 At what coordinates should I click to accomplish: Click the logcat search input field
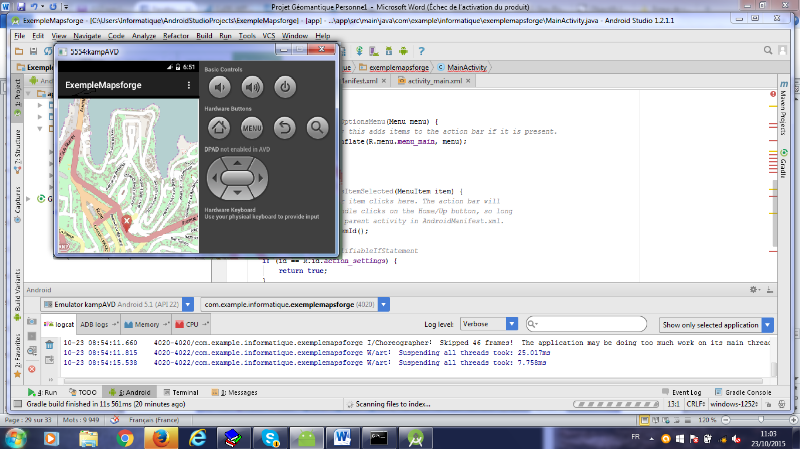pos(590,324)
